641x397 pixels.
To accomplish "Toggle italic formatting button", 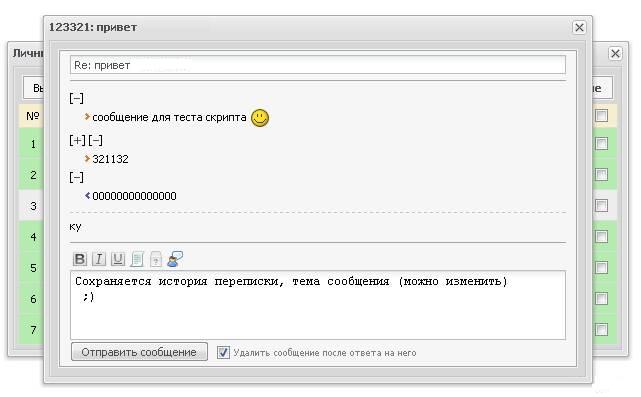I will pyautogui.click(x=99, y=259).
